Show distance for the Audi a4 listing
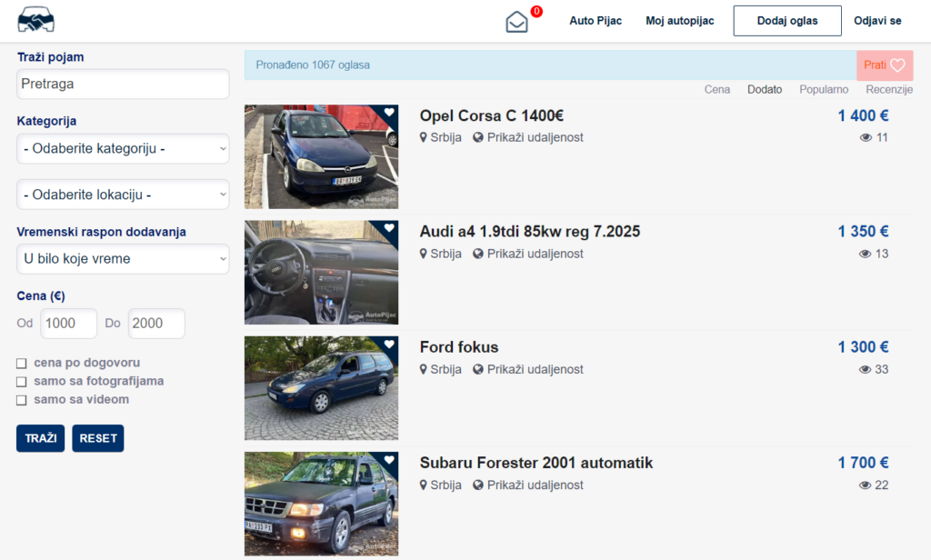Viewport: 931px width, 560px height. tap(535, 254)
